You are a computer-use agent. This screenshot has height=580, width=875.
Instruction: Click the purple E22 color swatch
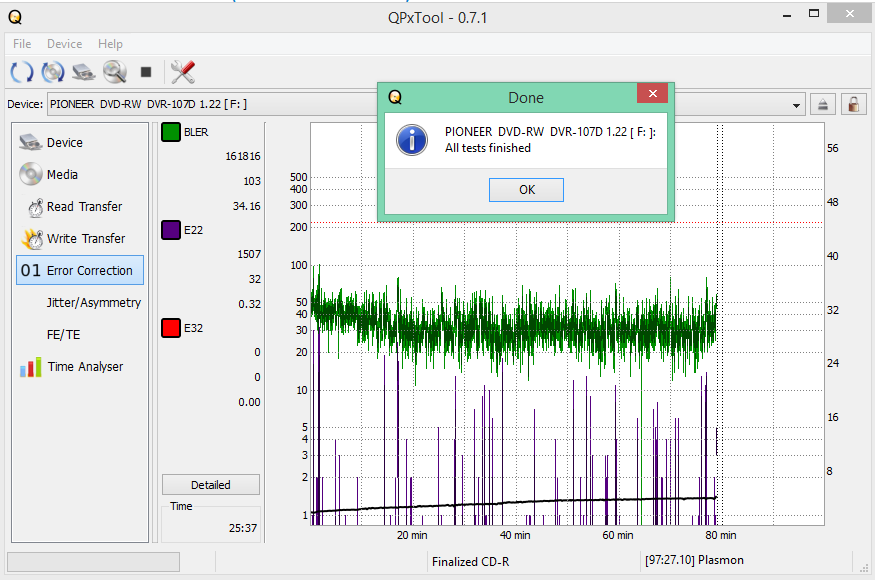pyautogui.click(x=171, y=230)
